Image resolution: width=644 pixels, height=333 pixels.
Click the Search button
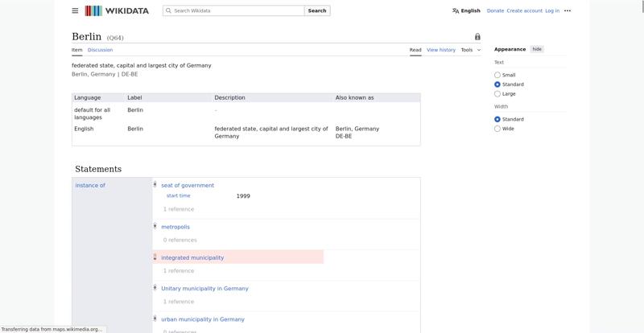point(317,10)
